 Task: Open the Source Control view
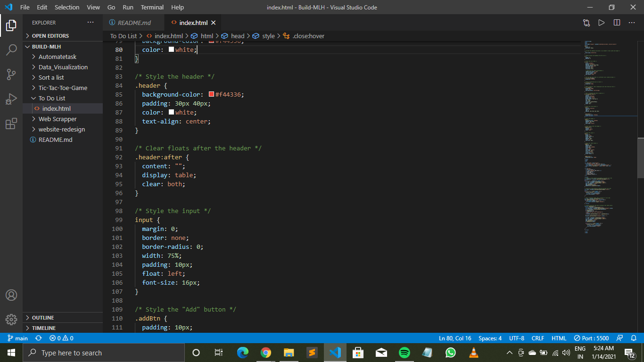[x=11, y=74]
